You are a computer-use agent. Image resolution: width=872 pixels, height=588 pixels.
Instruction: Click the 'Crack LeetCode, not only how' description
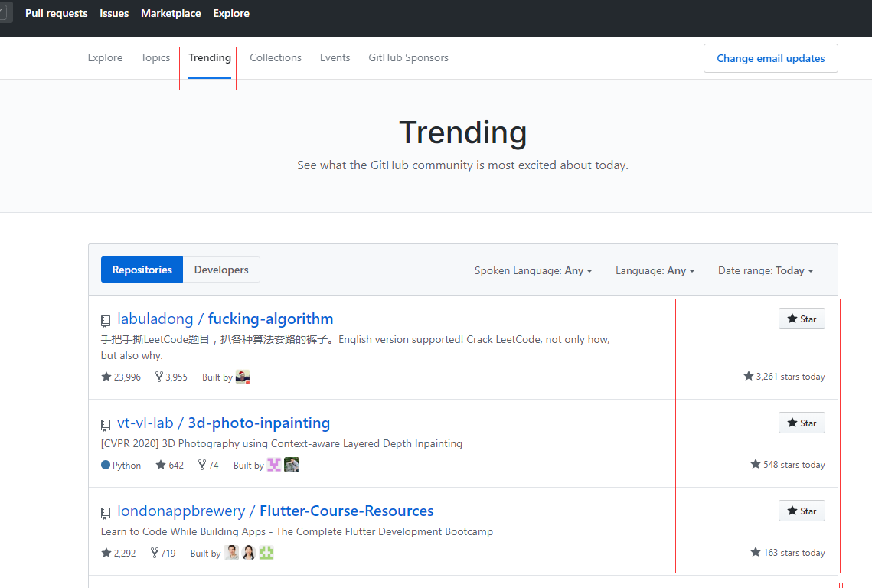coord(355,347)
